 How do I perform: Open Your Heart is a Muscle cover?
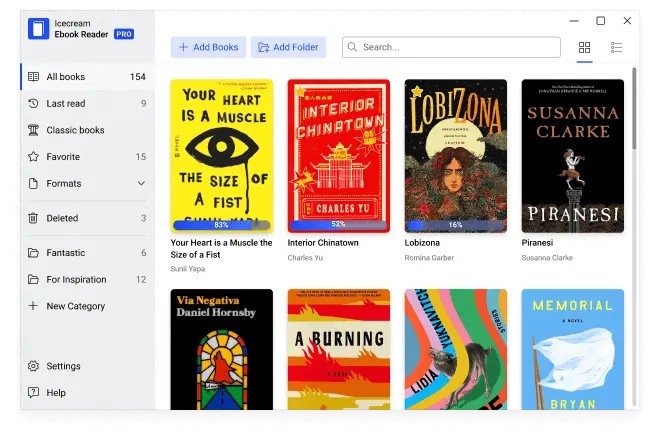221,156
